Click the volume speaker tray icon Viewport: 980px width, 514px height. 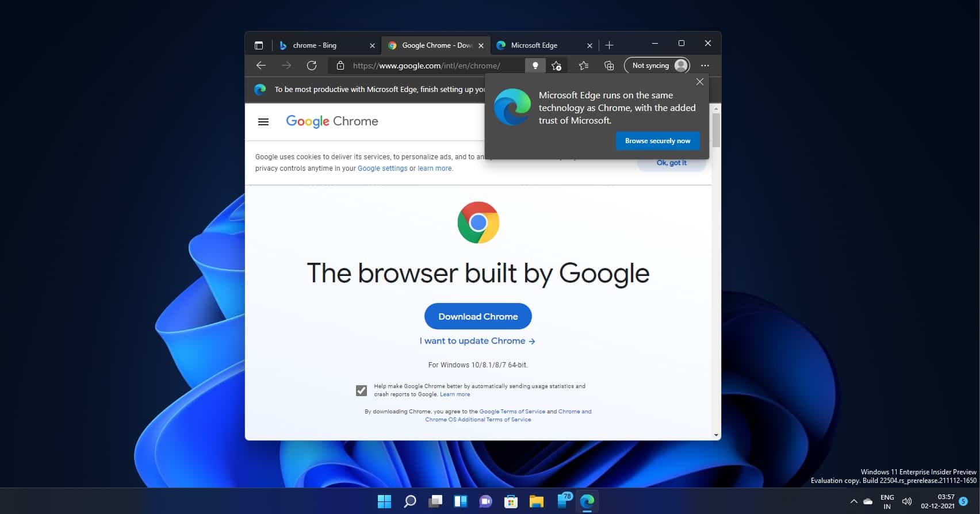[906, 502]
